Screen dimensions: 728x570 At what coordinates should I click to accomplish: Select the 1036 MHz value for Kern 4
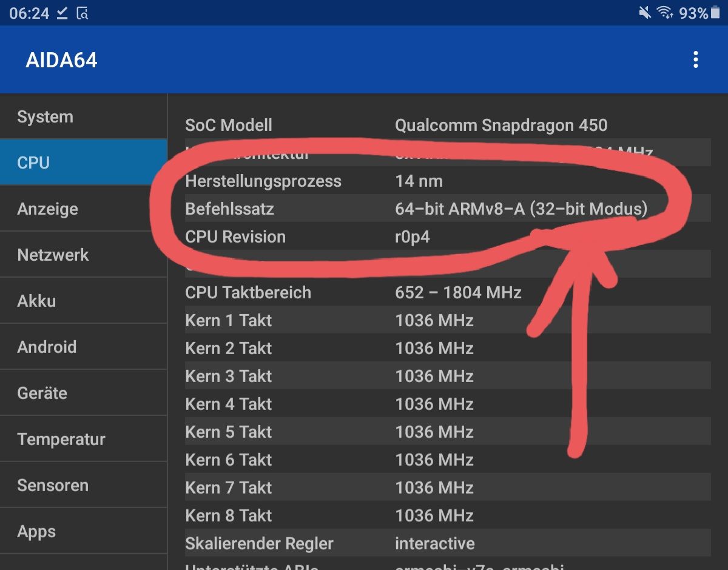click(x=434, y=404)
